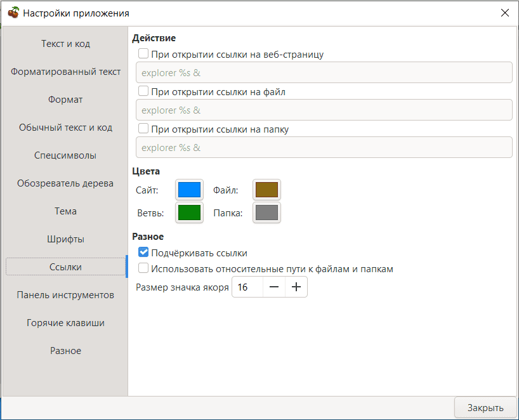Pick the blue 'Сайт' link color swatch
519x420 pixels.
[x=189, y=190]
